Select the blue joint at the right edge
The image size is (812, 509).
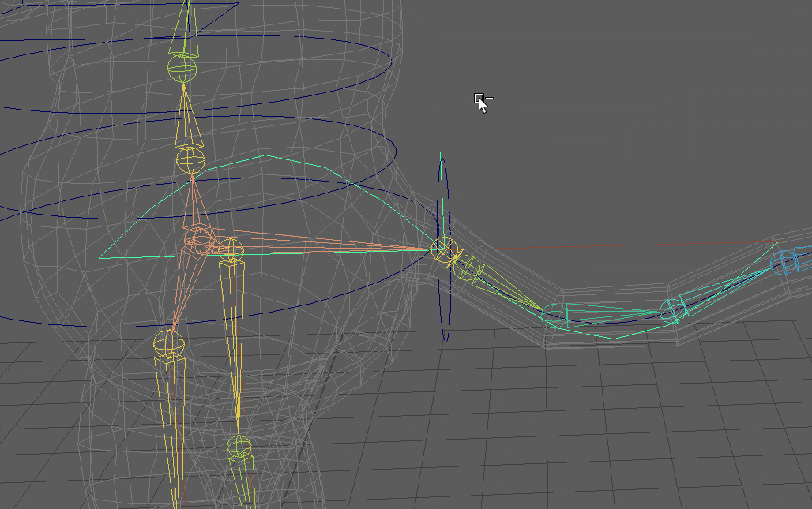[783, 262]
